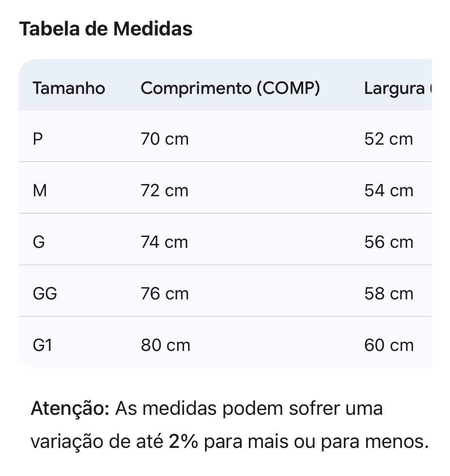
Task: Click the bold "Atenção:" note label
Action: click(x=70, y=408)
